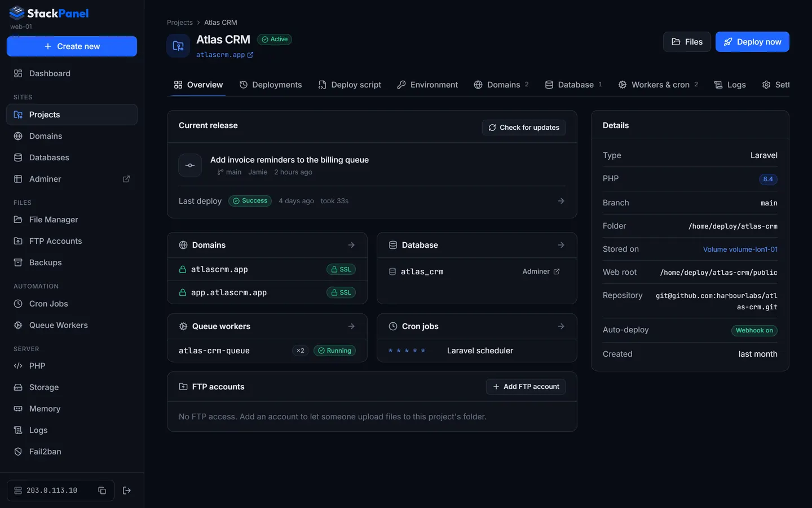
Task: Select the Workers & cron tab
Action: (658, 85)
